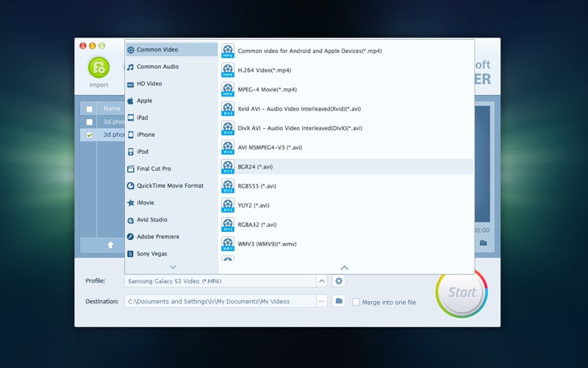
Task: Click the QuickTime Movie Format icon
Action: pyautogui.click(x=131, y=185)
